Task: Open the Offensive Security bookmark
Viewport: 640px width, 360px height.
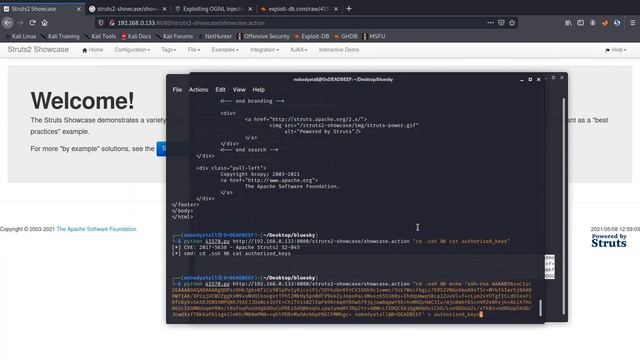Action: [x=263, y=36]
